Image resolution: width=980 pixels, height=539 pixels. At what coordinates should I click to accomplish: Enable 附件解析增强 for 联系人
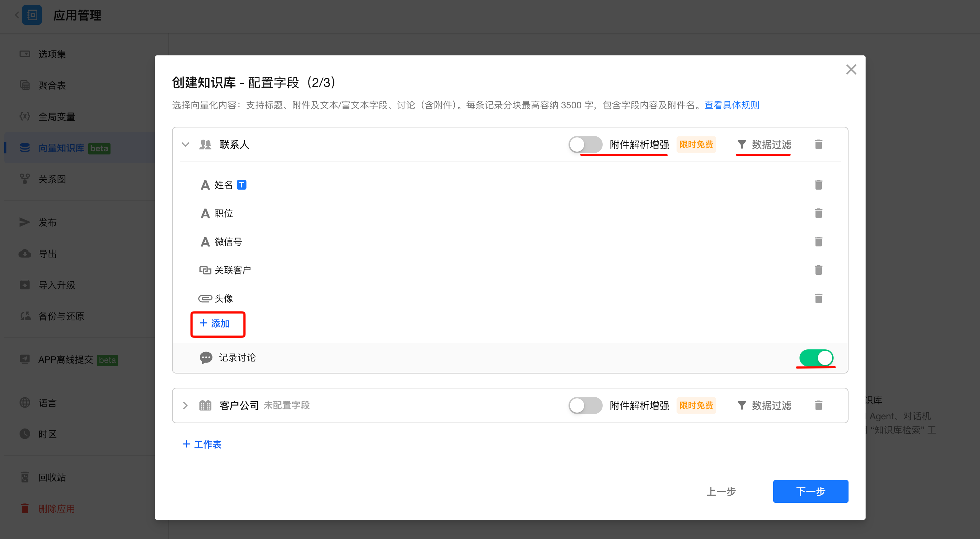tap(585, 145)
